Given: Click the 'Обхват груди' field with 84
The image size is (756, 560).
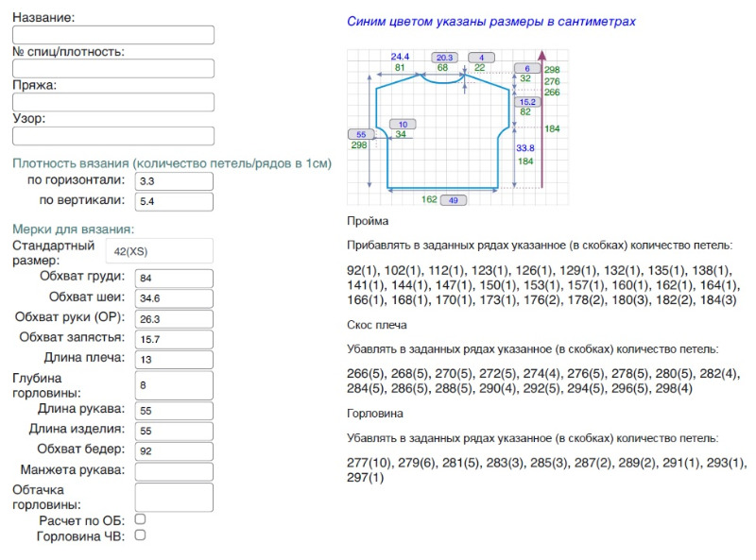Looking at the screenshot, I should (174, 279).
